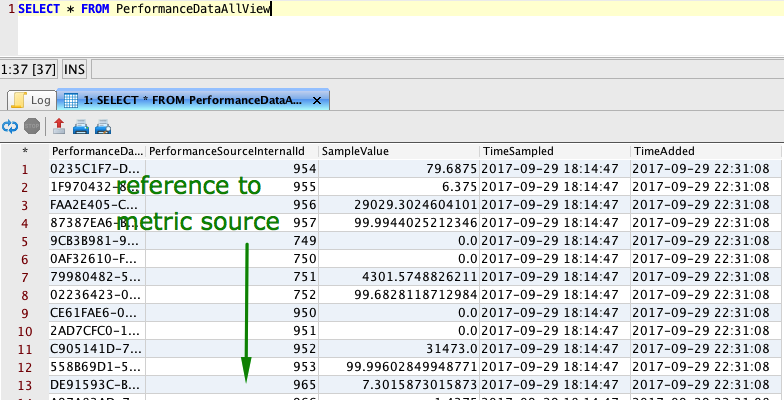Image resolution: width=784 pixels, height=400 pixels.
Task: Click the export results icon
Action: tap(58, 126)
